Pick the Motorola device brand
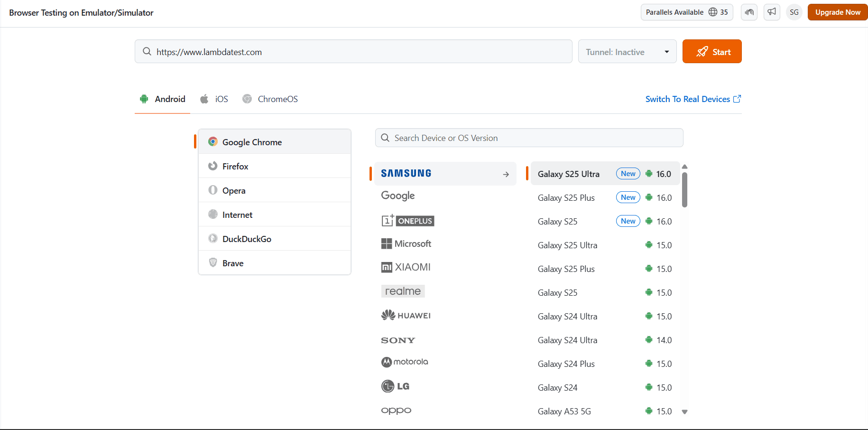 [x=405, y=362]
